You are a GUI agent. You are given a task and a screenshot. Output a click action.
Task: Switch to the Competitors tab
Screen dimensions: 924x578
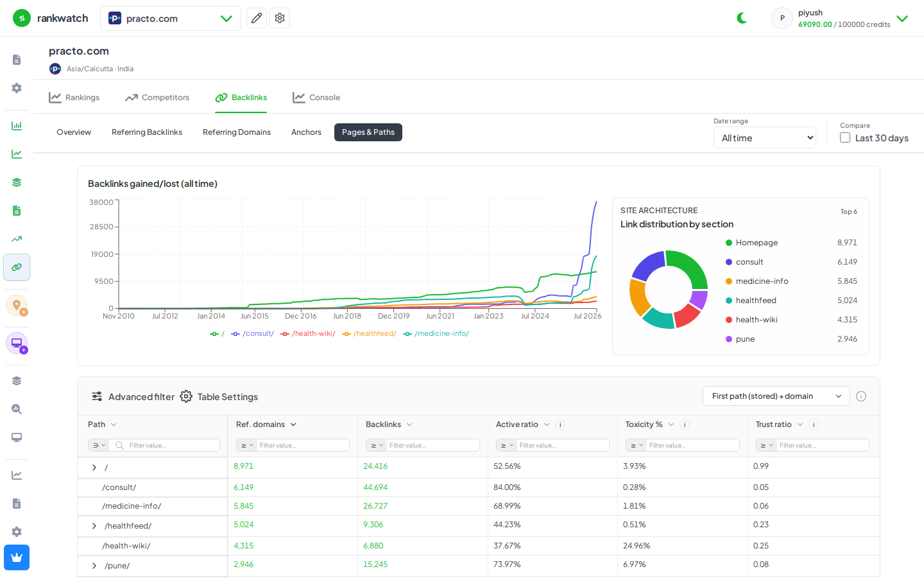157,98
